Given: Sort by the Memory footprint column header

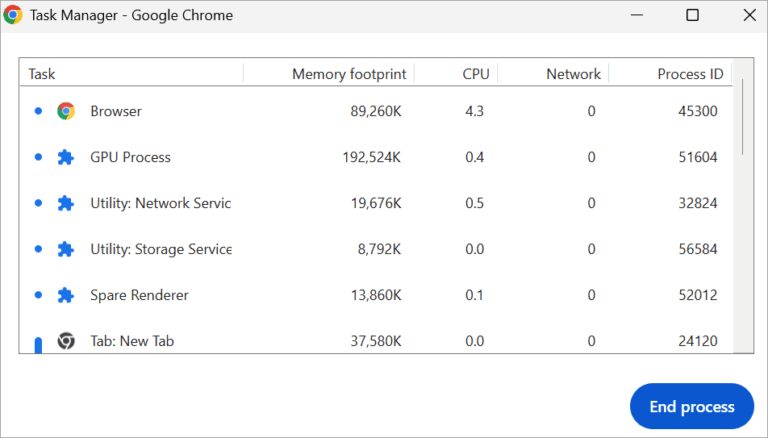Looking at the screenshot, I should click(x=349, y=74).
